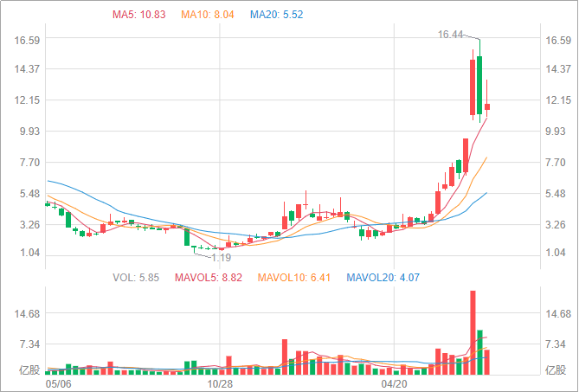Click the 10/28 date axis label
The width and height of the screenshot is (579, 392).
(x=220, y=384)
